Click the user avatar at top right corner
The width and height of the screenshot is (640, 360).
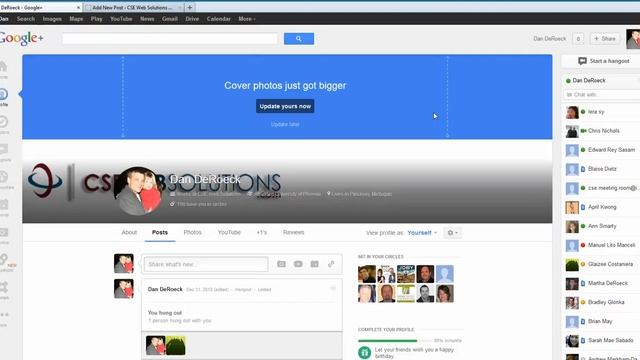pos(633,39)
